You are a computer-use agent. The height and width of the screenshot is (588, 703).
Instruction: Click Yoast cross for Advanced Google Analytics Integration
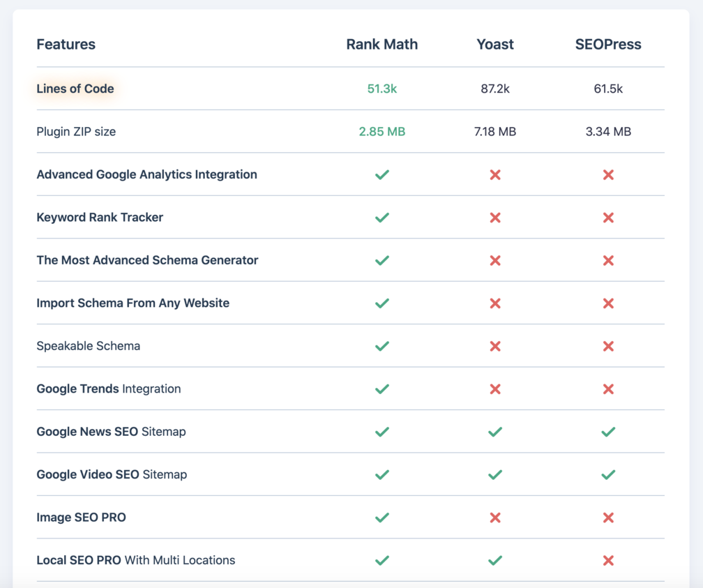(495, 174)
